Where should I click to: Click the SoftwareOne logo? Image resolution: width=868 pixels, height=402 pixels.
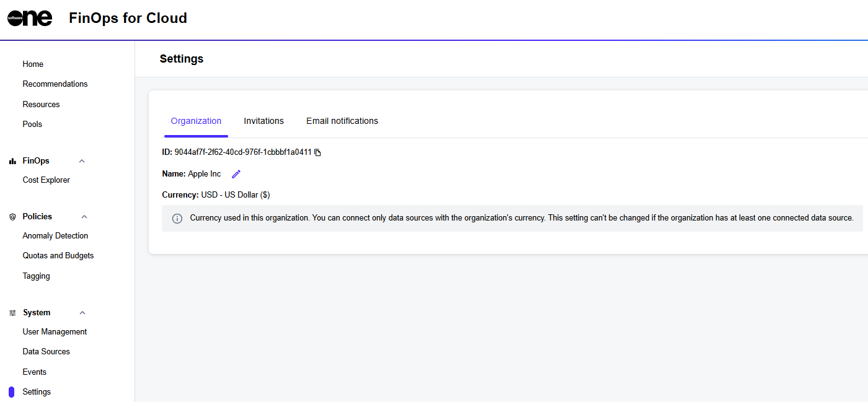(30, 18)
